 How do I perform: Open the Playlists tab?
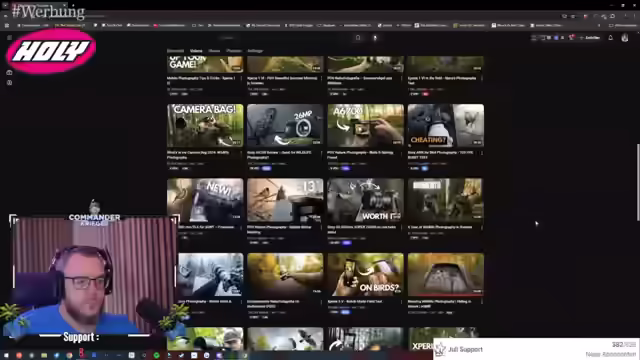(234, 51)
